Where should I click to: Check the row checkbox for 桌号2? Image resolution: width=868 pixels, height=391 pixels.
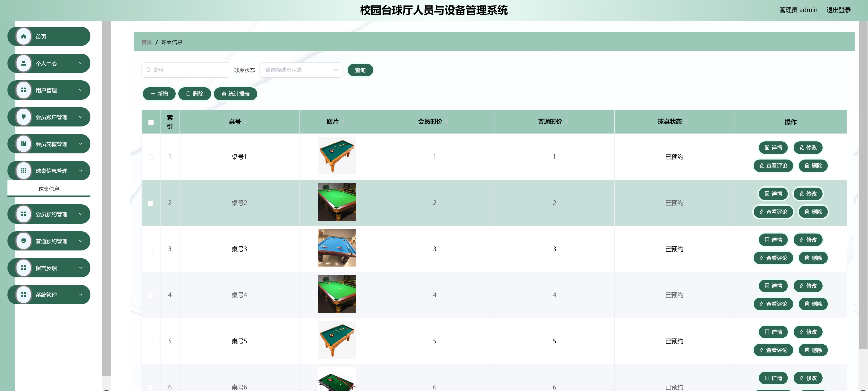[x=150, y=203]
